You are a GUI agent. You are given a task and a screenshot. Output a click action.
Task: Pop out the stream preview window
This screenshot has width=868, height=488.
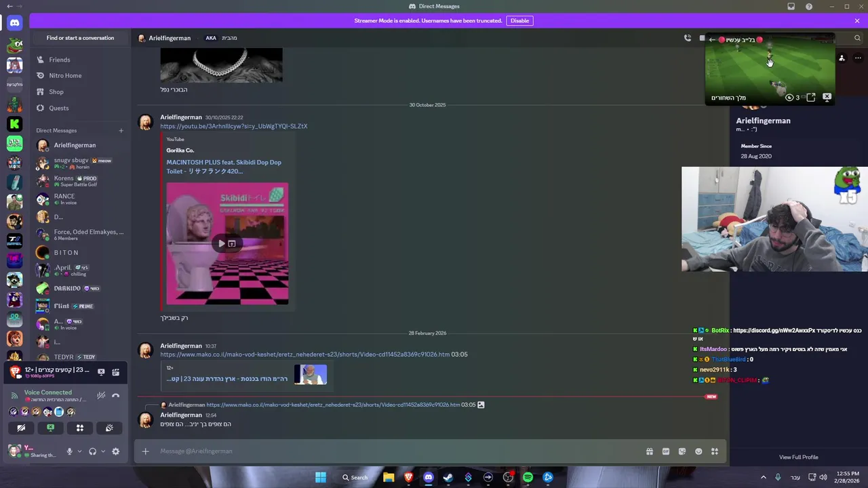click(x=810, y=98)
